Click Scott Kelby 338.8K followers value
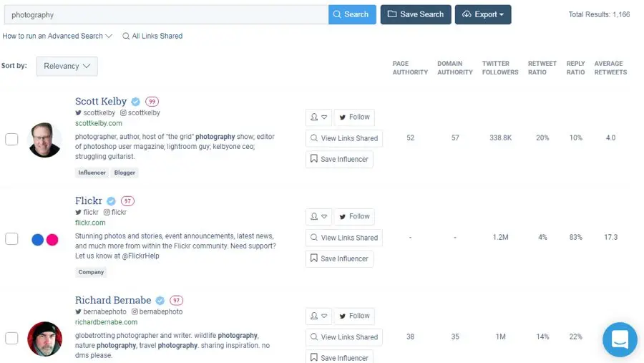 [500, 137]
